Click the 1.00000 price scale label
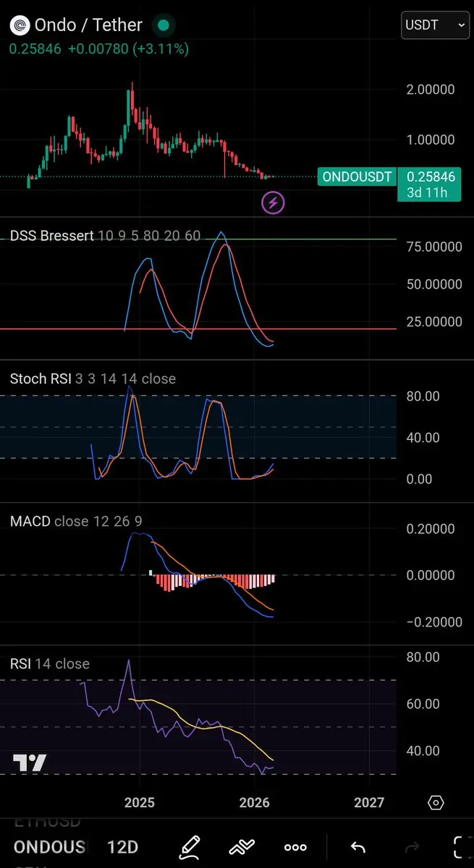This screenshot has width=474, height=868. (431, 140)
